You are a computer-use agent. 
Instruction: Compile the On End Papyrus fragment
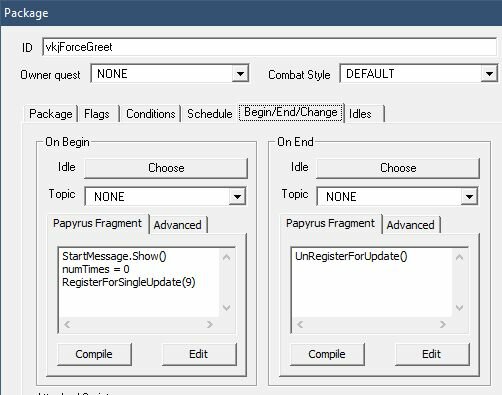click(x=327, y=354)
